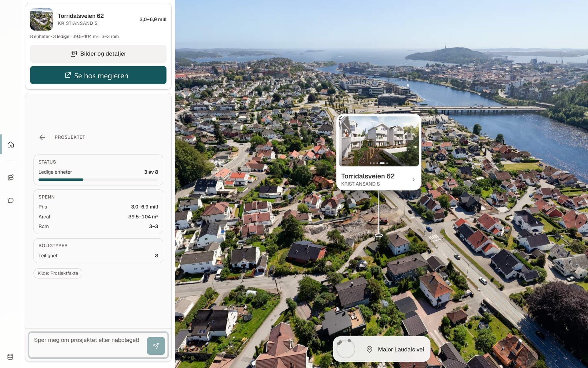The image size is (588, 368).
Task: Open the Torridalsveien 62 header thumbnail
Action: (x=41, y=19)
